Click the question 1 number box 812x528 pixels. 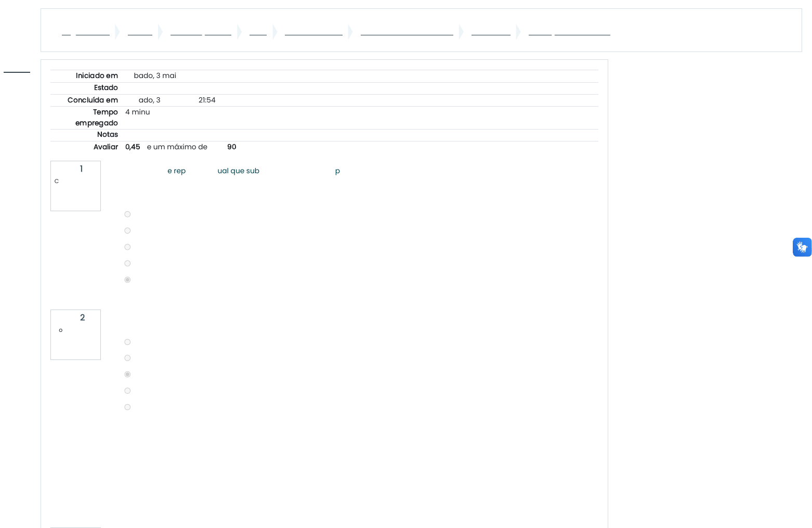click(75, 186)
